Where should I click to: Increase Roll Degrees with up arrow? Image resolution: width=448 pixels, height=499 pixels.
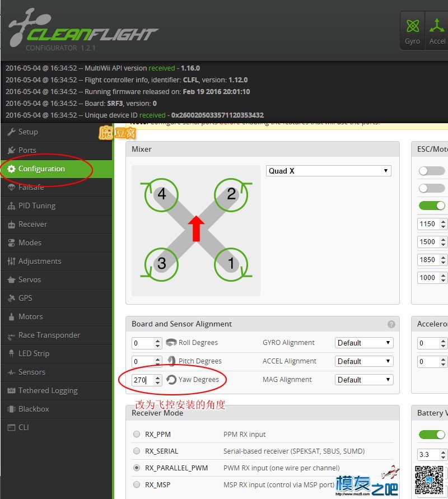point(157,340)
